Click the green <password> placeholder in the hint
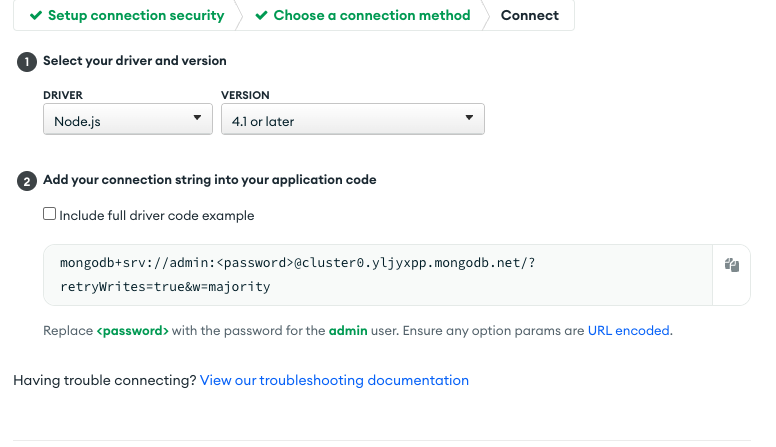The image size is (776, 447). (x=133, y=331)
